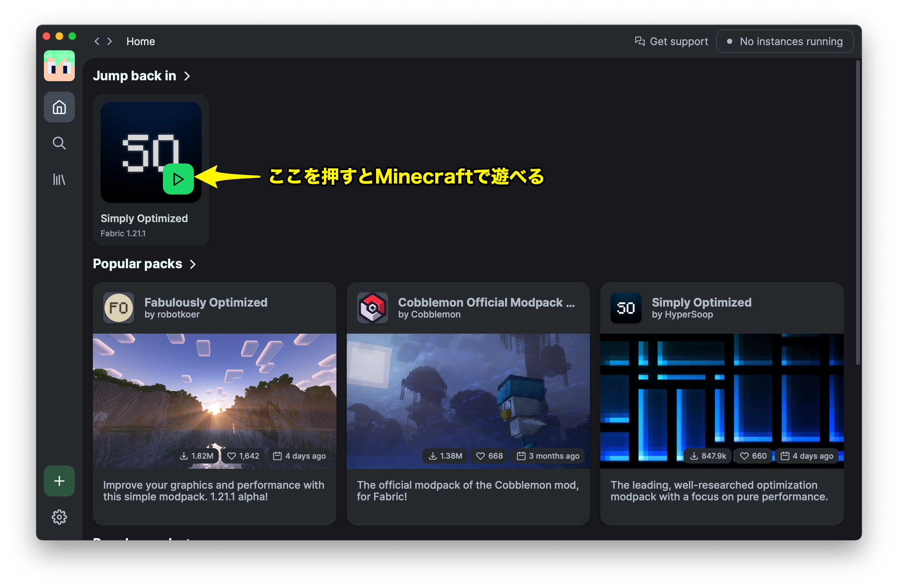Click the yellow window minimize button
This screenshot has height=588, width=898.
coord(59,36)
